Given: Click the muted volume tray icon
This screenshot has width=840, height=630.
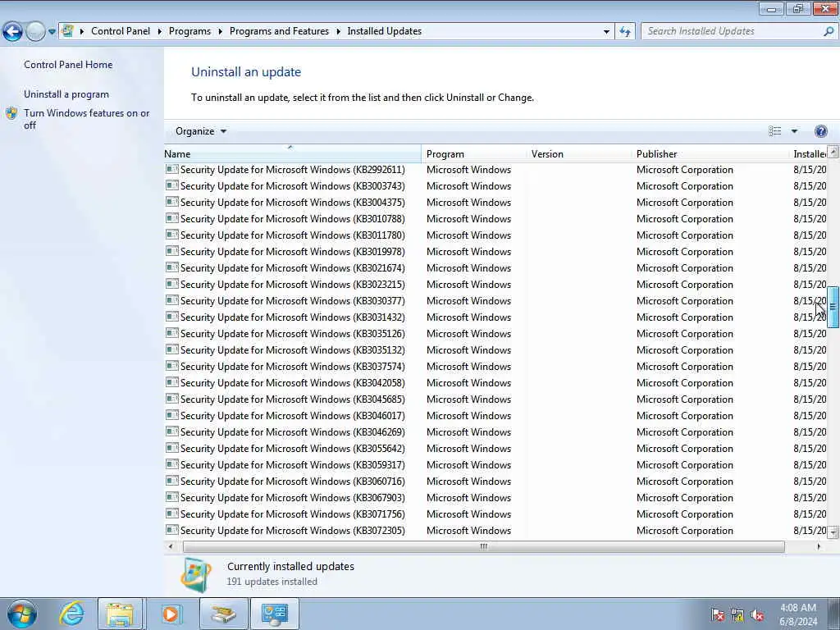Looking at the screenshot, I should click(x=757, y=615).
